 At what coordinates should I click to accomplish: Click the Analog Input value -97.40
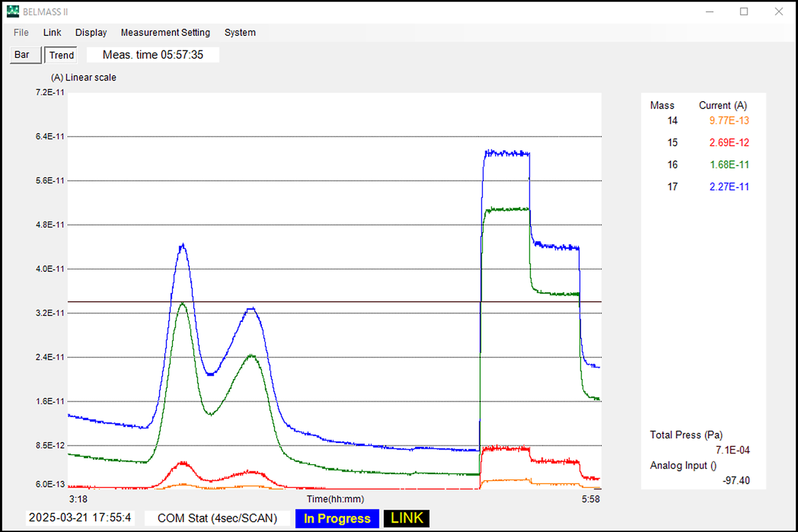735,480
